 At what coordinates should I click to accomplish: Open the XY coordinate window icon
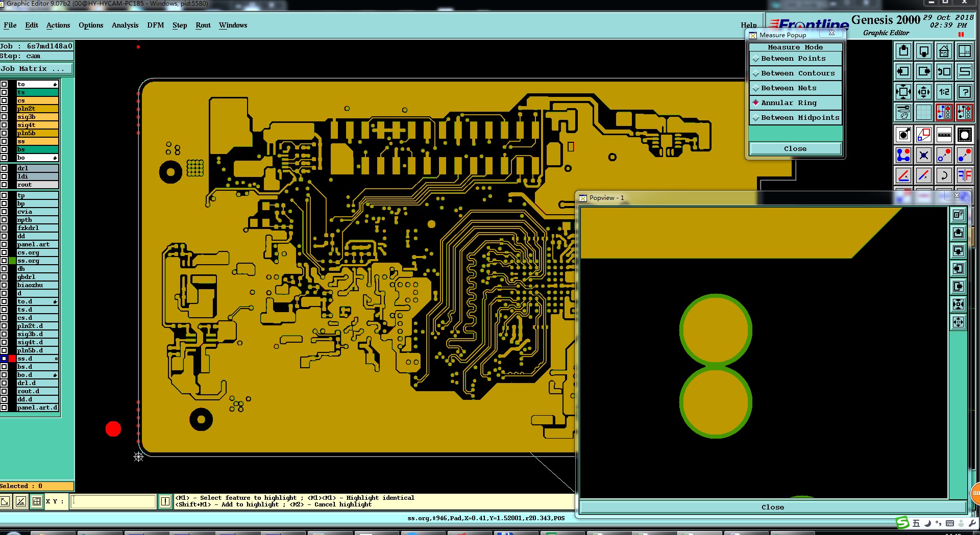click(x=965, y=51)
